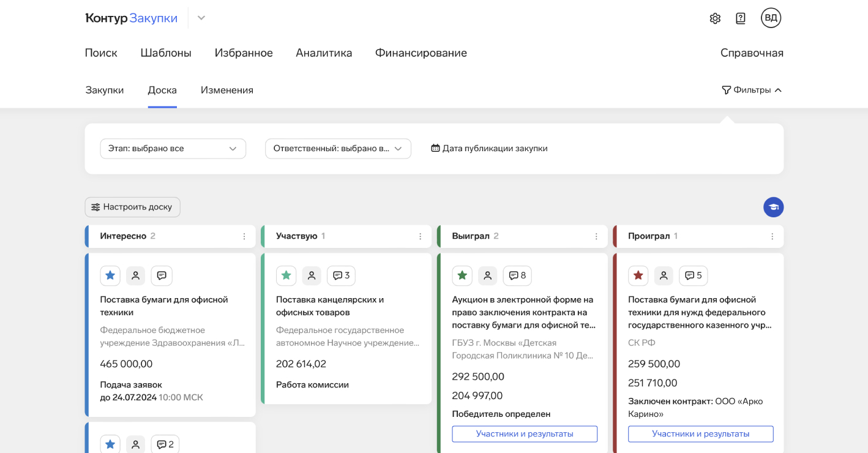Open Участники и результаты on Выиграл card
The width and height of the screenshot is (868, 453).
coord(524,434)
